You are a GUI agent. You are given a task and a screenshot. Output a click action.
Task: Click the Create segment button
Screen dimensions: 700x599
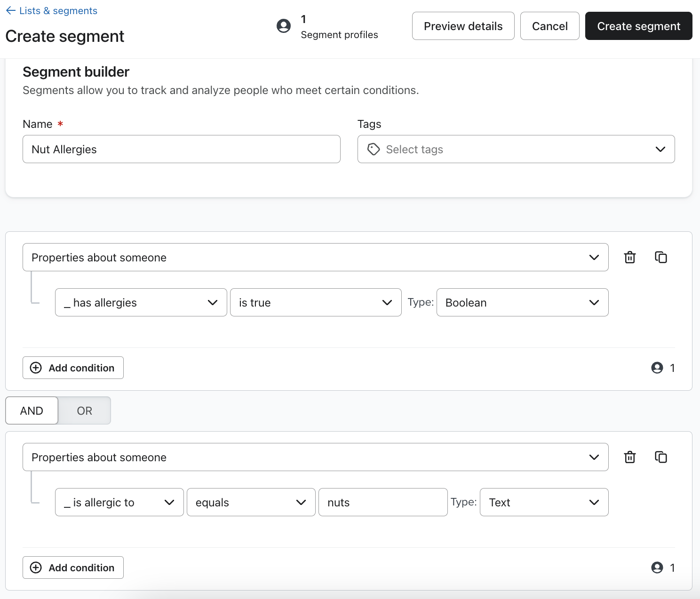pos(638,26)
